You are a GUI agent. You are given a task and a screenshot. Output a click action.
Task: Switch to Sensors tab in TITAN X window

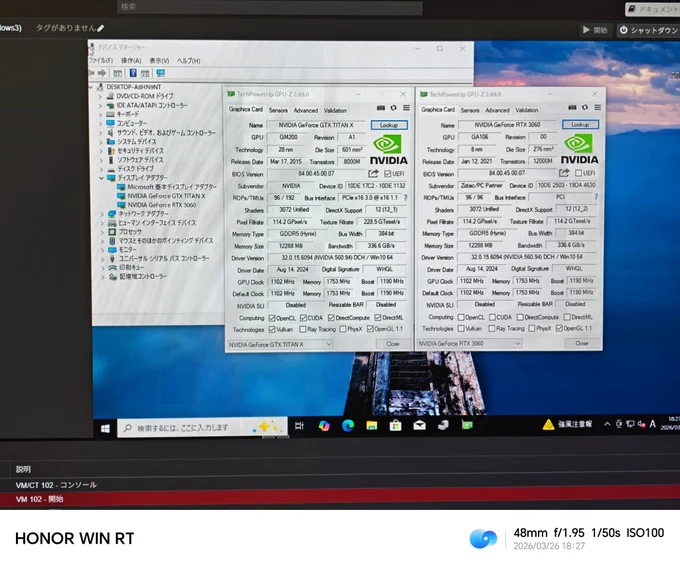pyautogui.click(x=278, y=111)
